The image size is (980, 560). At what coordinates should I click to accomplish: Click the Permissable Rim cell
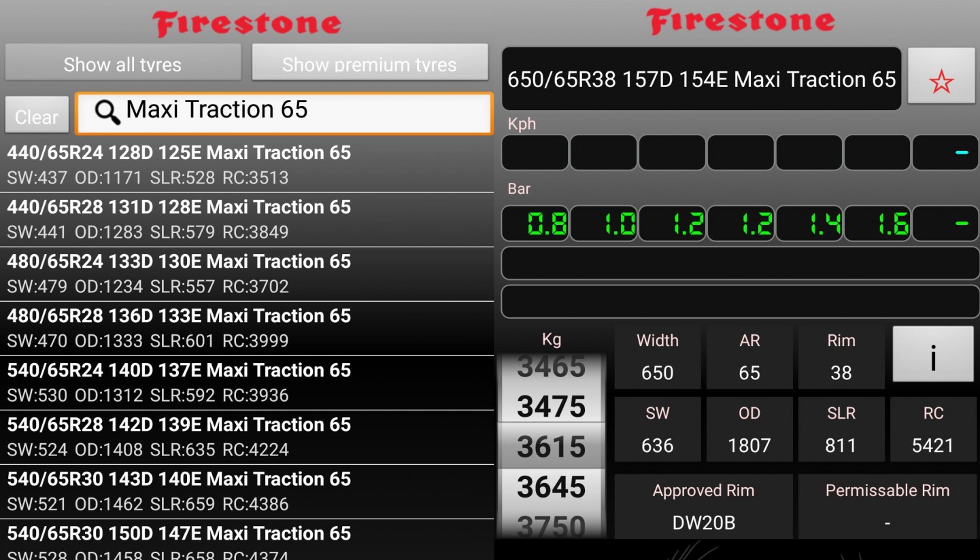(x=888, y=506)
